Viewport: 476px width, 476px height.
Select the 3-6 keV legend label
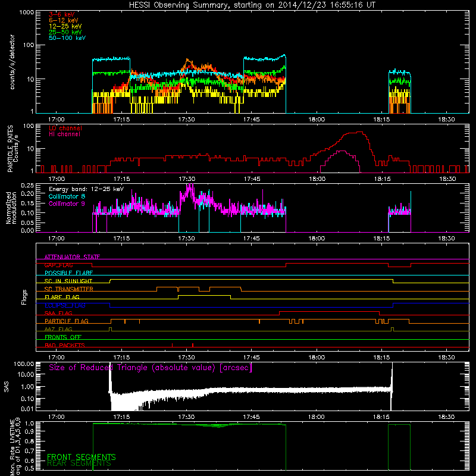click(x=61, y=14)
